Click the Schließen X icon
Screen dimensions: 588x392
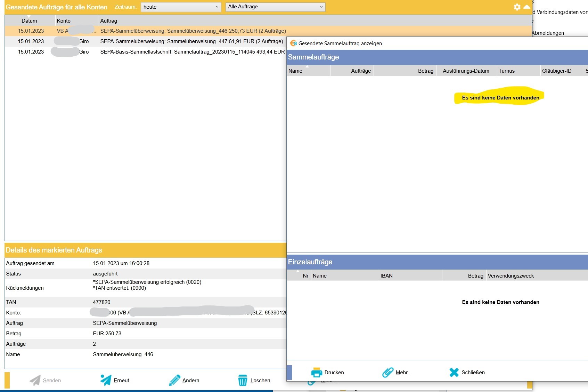[454, 372]
